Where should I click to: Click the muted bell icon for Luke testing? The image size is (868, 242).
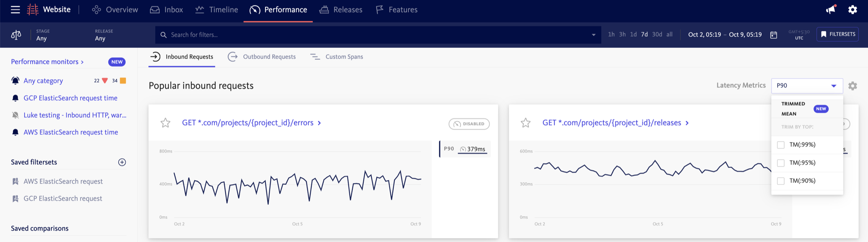(15, 115)
